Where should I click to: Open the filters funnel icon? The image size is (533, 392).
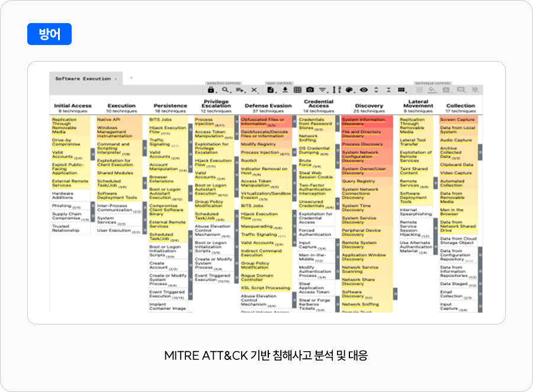tap(323, 90)
